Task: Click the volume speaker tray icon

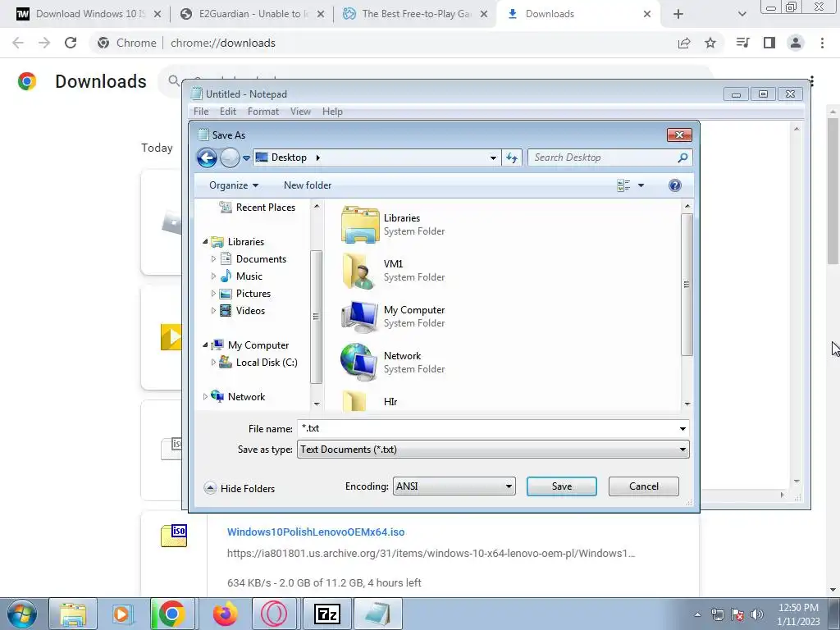Action: click(x=757, y=614)
